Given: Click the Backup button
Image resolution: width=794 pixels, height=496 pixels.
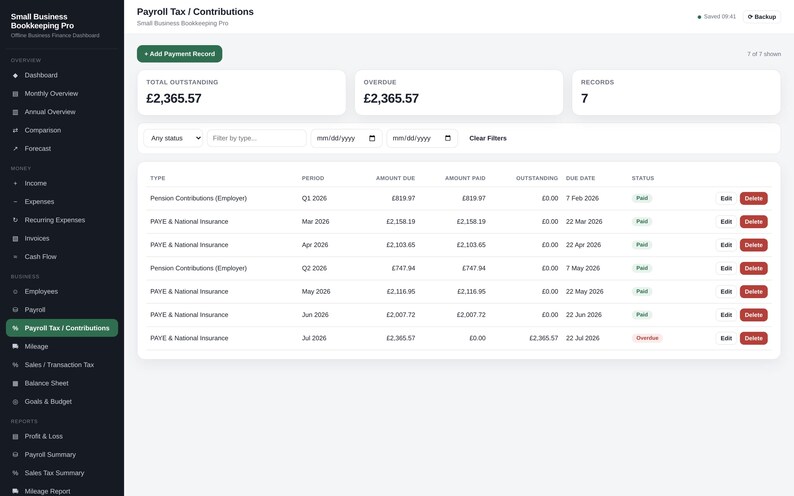Looking at the screenshot, I should point(762,17).
